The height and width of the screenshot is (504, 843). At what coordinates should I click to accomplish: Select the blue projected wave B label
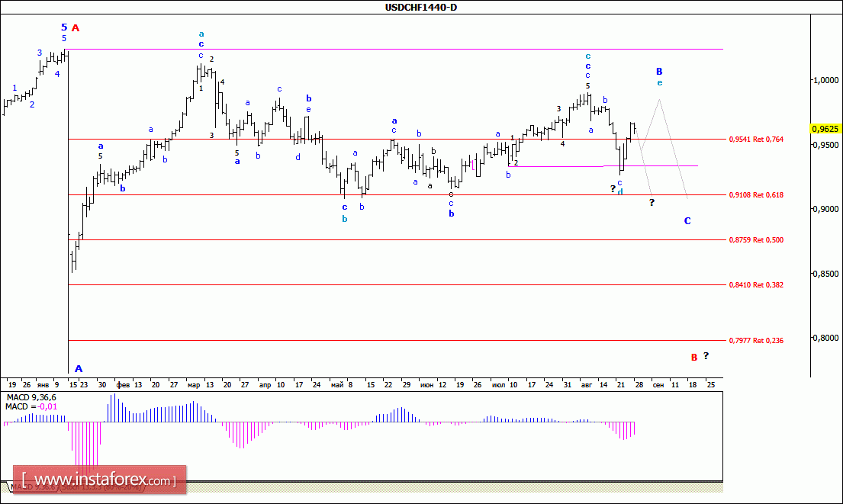[x=659, y=71]
